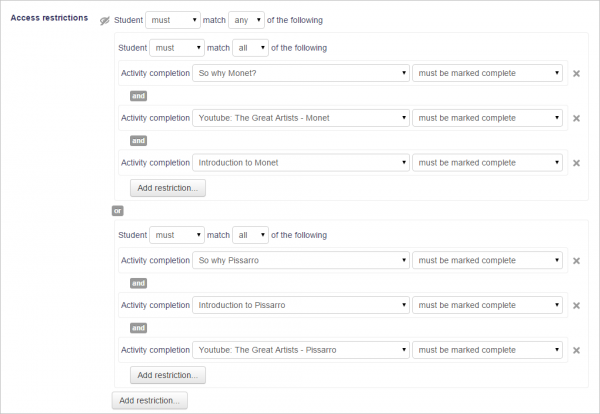The image size is (600, 414).
Task: Toggle the eye visibility icon beside Student
Action: pos(105,20)
